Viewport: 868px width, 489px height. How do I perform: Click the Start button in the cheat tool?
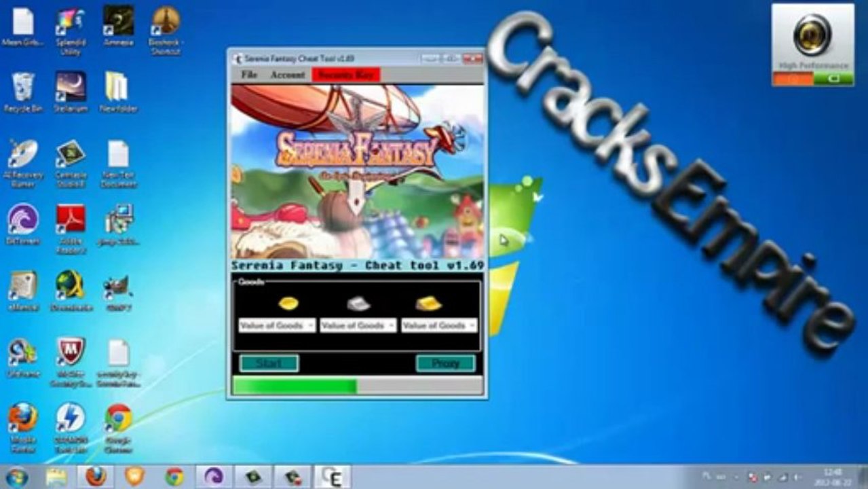tap(269, 363)
